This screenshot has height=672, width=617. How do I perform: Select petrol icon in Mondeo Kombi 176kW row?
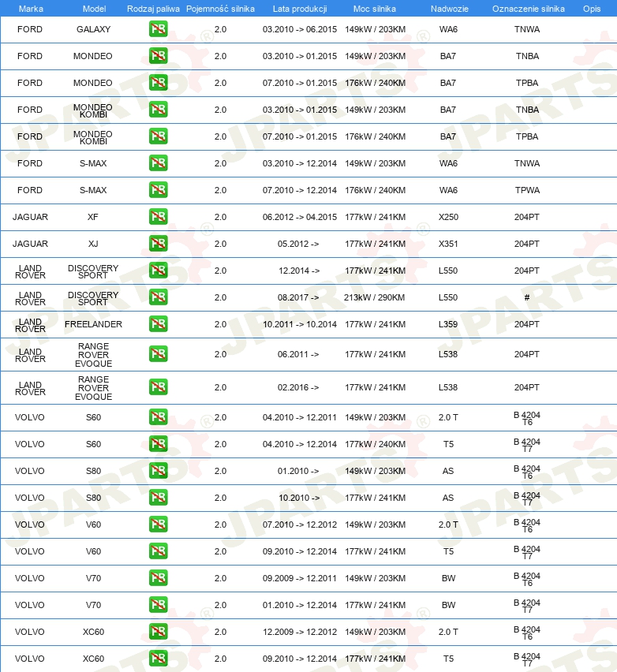[159, 136]
